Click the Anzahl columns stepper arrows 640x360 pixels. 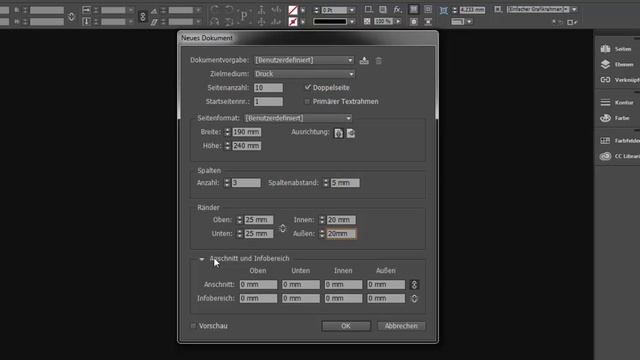click(227, 183)
